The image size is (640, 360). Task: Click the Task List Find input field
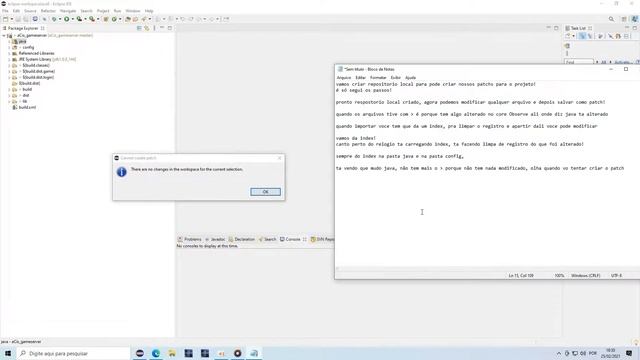point(579,62)
